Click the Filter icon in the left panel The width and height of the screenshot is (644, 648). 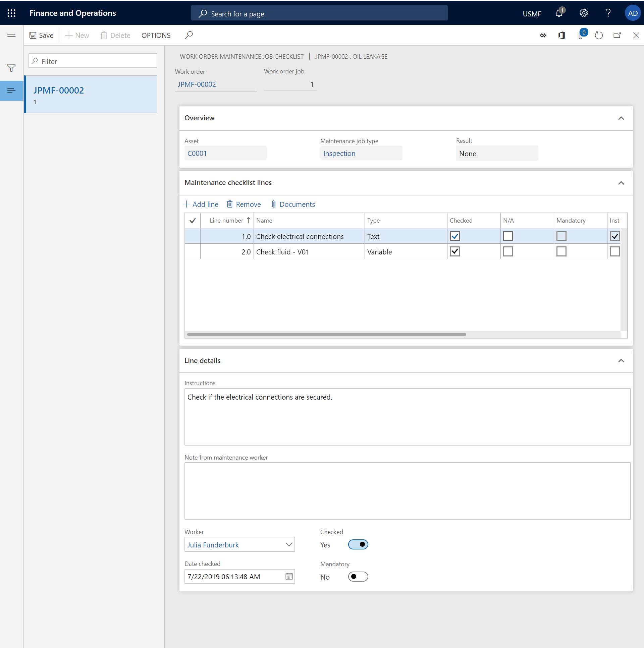click(x=11, y=67)
